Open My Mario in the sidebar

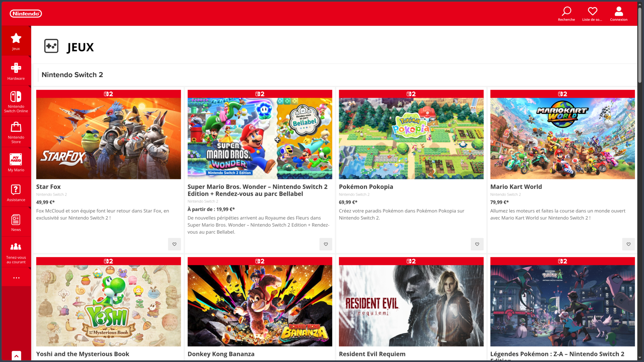click(x=16, y=162)
